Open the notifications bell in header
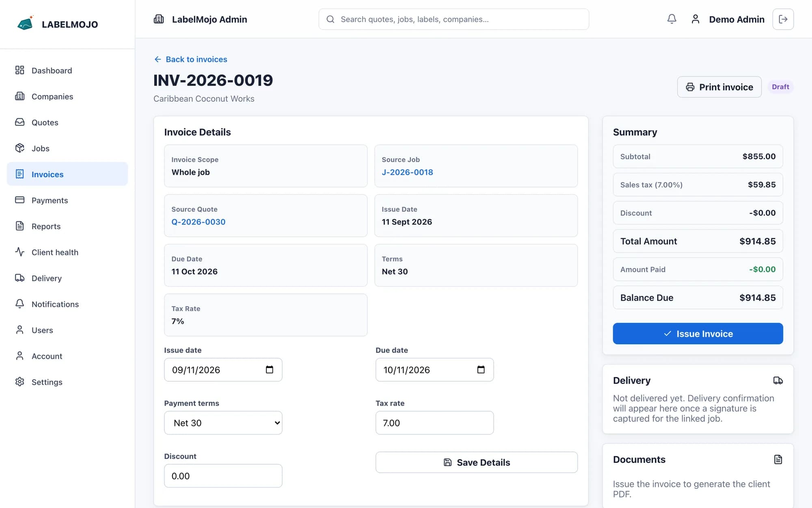Image resolution: width=812 pixels, height=508 pixels. tap(672, 19)
